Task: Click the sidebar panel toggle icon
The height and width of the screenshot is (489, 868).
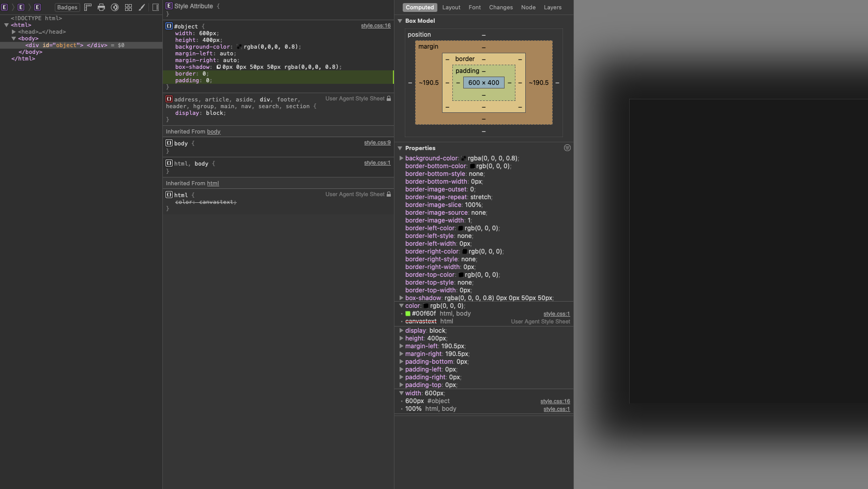Action: pos(156,7)
